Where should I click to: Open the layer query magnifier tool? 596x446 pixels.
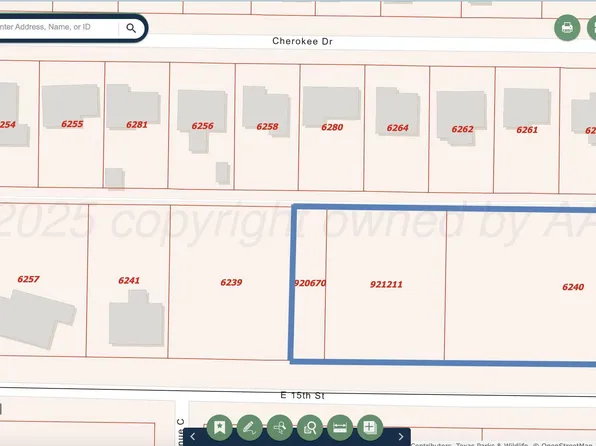coord(310,427)
